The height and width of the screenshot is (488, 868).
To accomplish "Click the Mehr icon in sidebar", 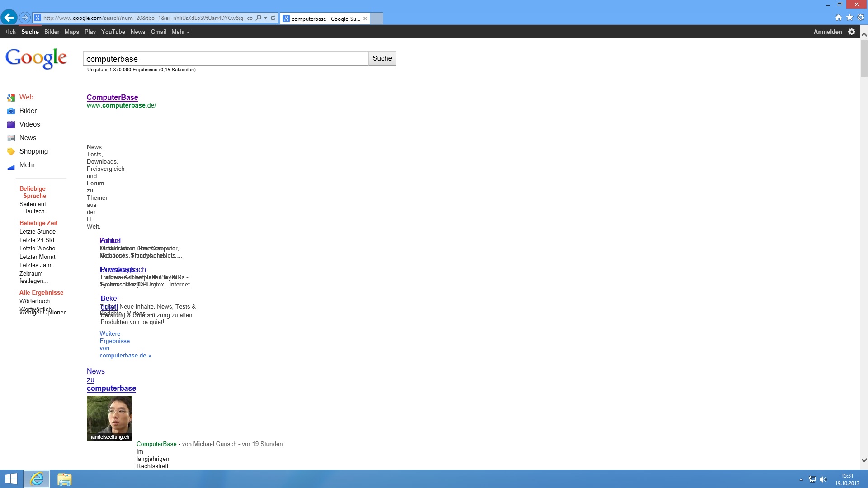I will [x=11, y=167].
